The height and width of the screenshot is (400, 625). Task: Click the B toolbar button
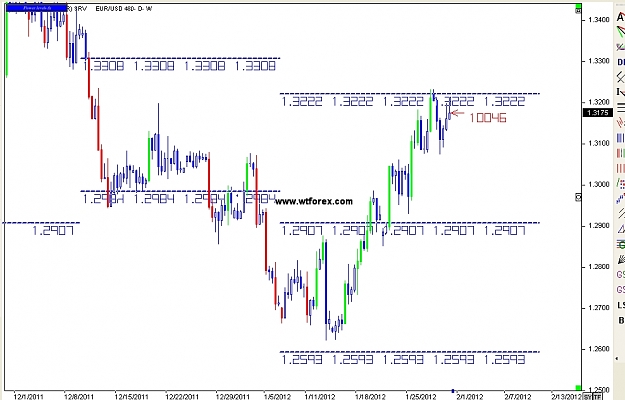tap(621, 320)
